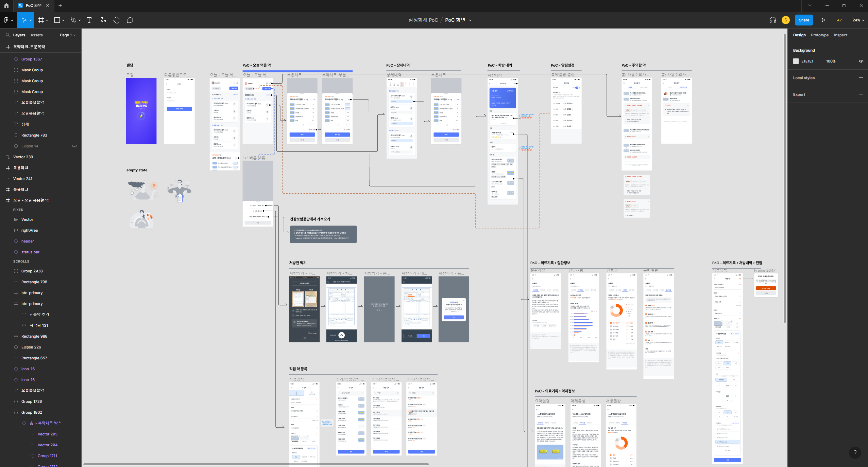868x467 pixels.
Task: Open the 24% zoom dropdown
Action: click(858, 20)
